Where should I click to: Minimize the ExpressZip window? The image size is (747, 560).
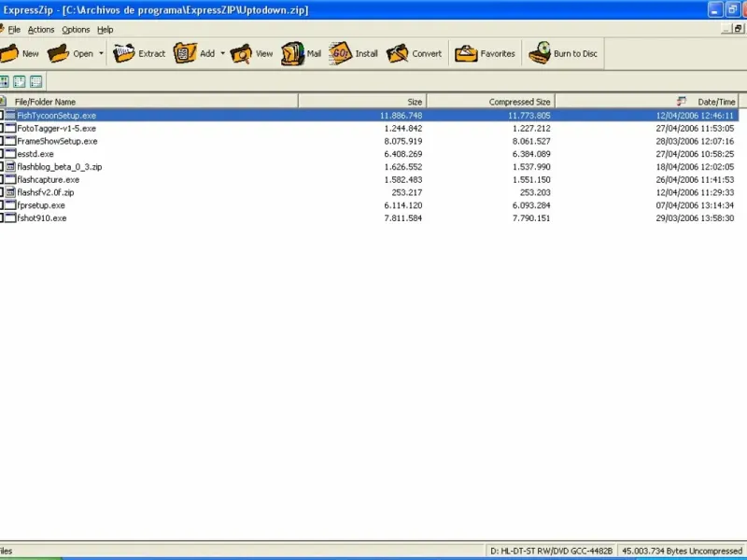(715, 9)
